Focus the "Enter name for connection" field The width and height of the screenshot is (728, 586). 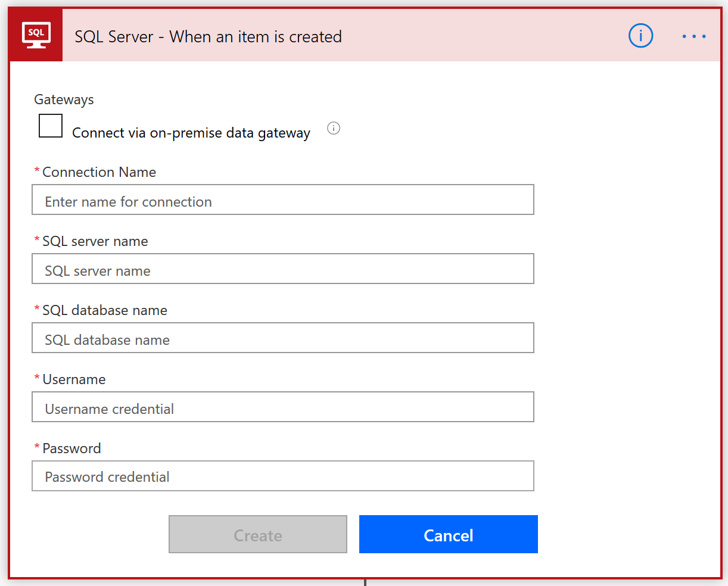coord(283,200)
